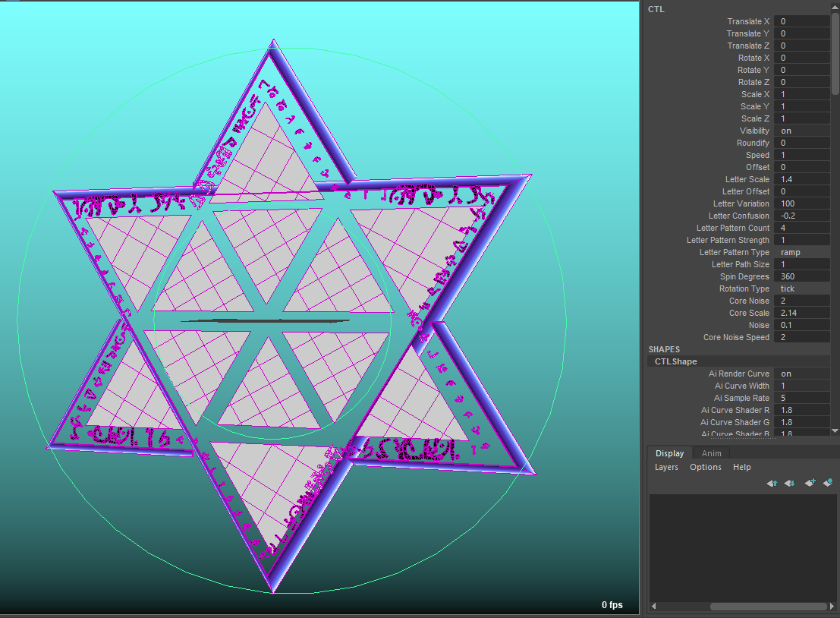Click layer list scroll left arrow
This screenshot has height=618, width=840.
pos(653,606)
